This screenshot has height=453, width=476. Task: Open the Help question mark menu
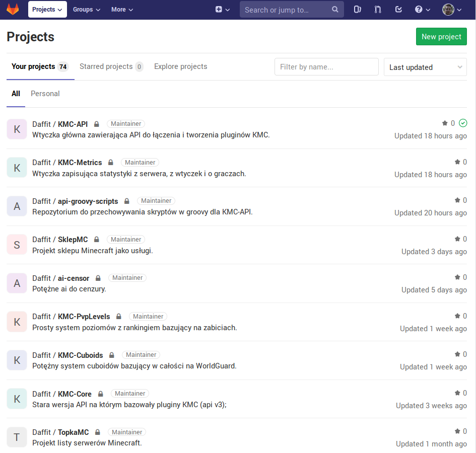pyautogui.click(x=422, y=10)
